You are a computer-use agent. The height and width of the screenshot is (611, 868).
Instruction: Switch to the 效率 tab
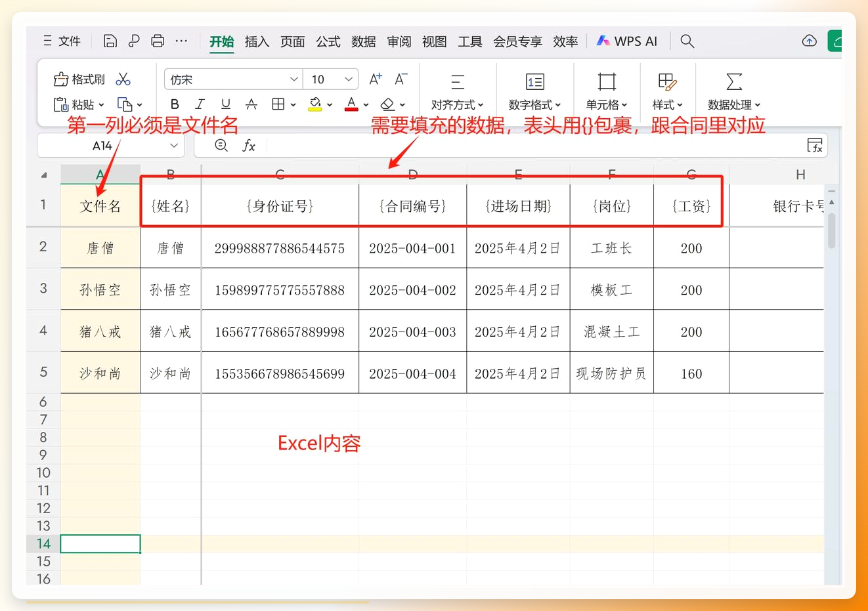point(565,41)
